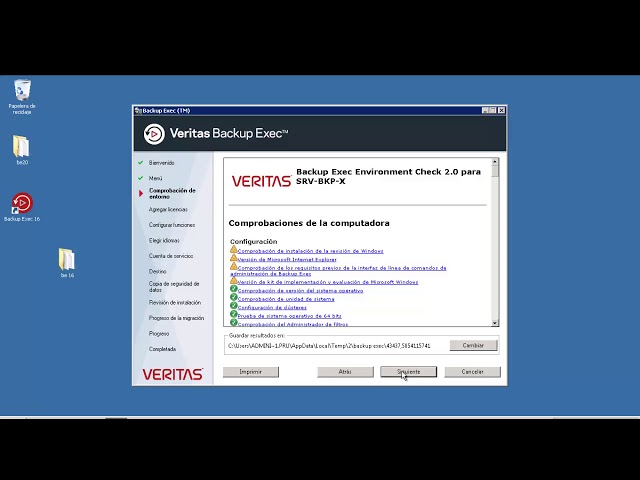Select the Cuenta de servicios step
The width and height of the screenshot is (640, 480).
coord(171,256)
